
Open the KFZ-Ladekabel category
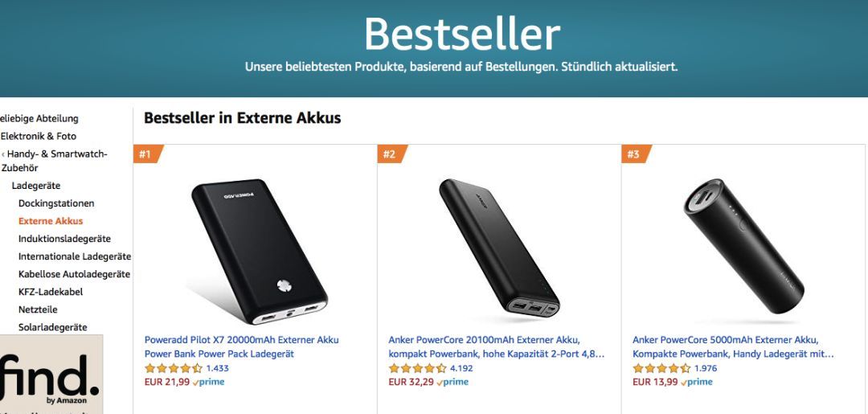[51, 292]
